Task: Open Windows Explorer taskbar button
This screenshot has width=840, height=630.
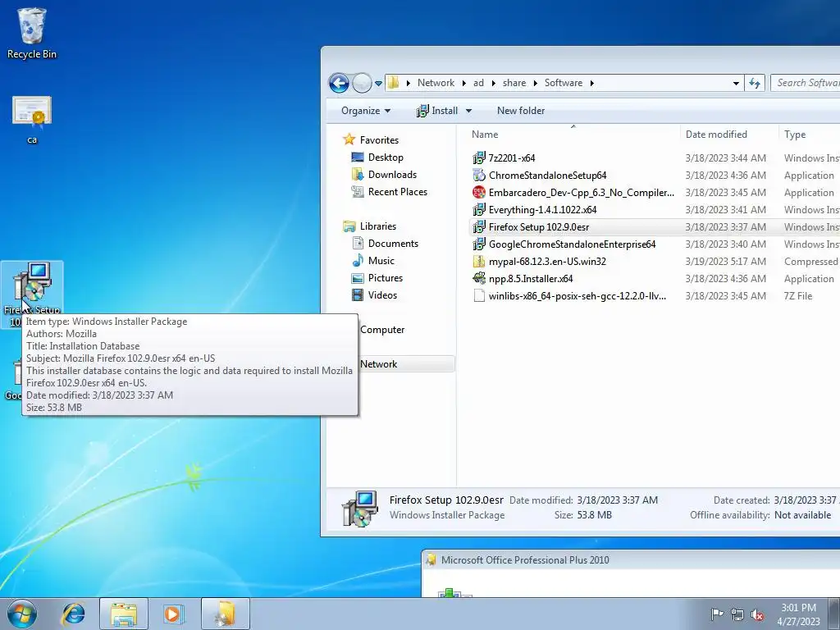Action: (124, 614)
